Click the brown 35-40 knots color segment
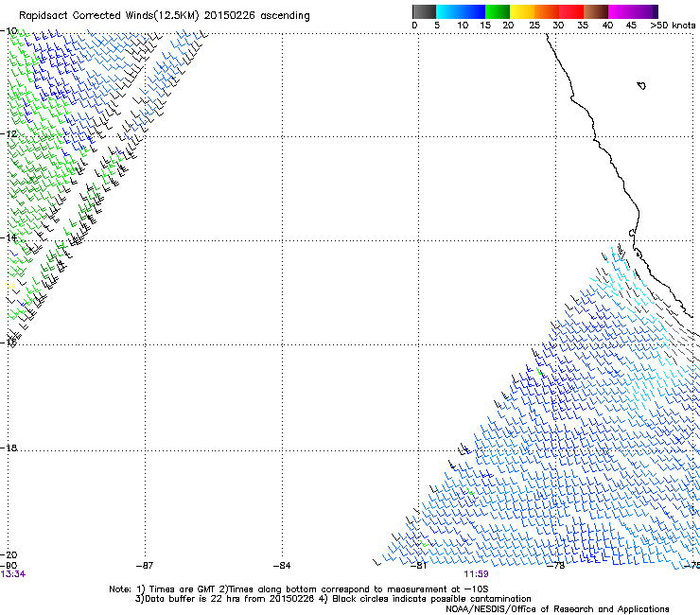Screen dimensions: 700x615 tap(596, 11)
